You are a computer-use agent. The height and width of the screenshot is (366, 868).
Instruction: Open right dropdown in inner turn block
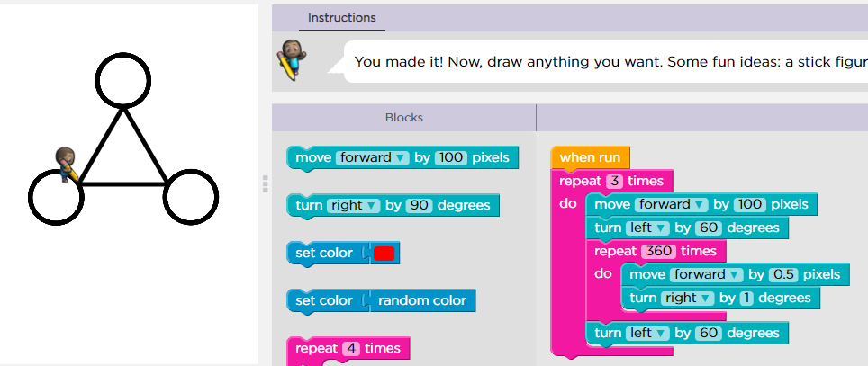(x=689, y=298)
